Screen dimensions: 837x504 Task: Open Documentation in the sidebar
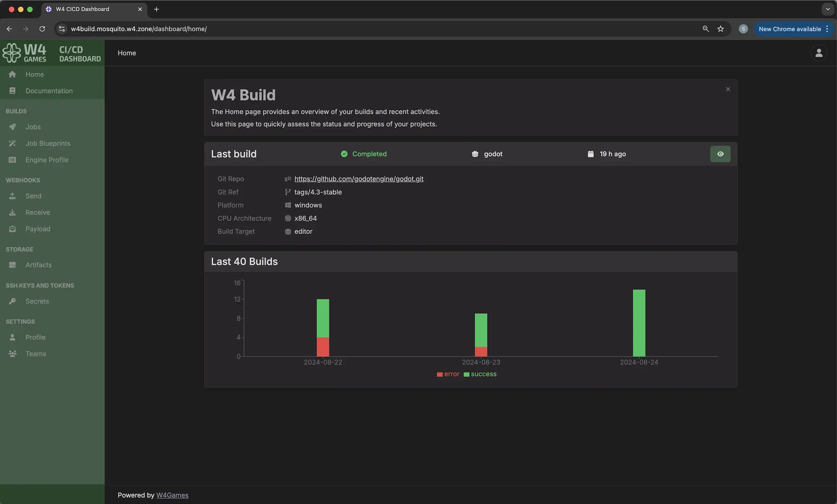52,91
